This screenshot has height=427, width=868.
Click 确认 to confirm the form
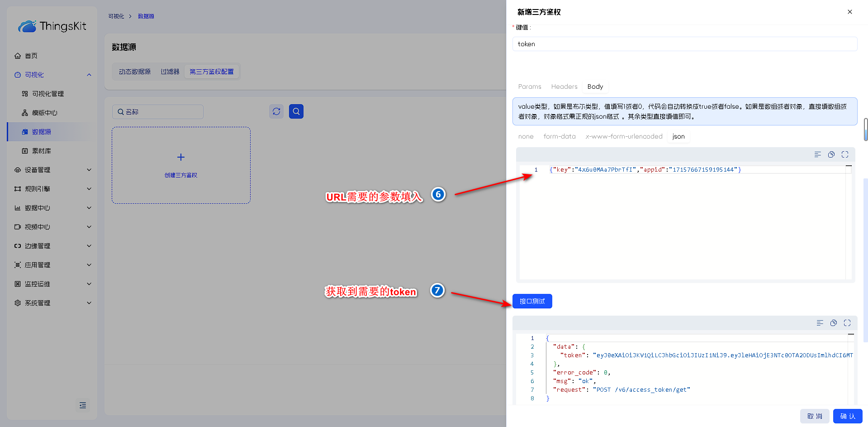(847, 416)
